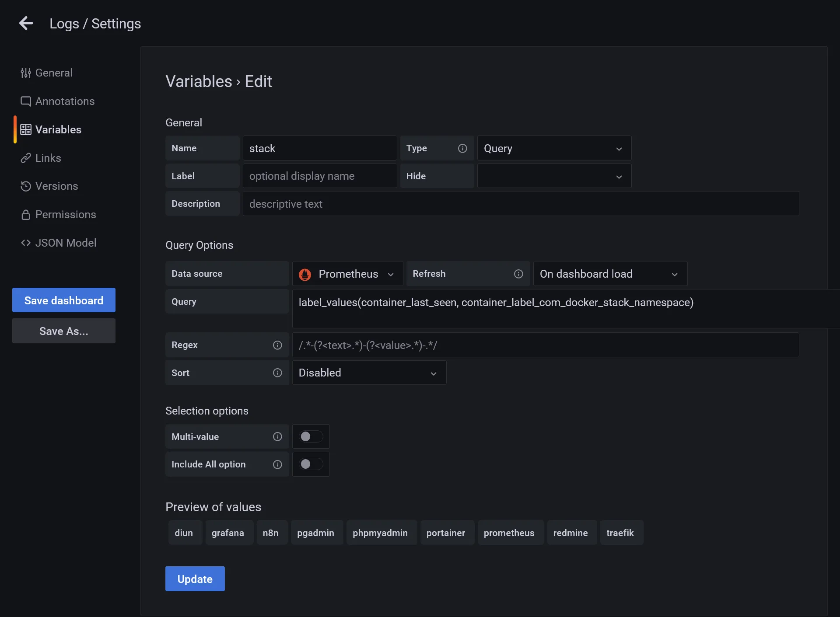This screenshot has width=840, height=617.
Task: Change the Sort dropdown from Disabled
Action: coord(369,373)
